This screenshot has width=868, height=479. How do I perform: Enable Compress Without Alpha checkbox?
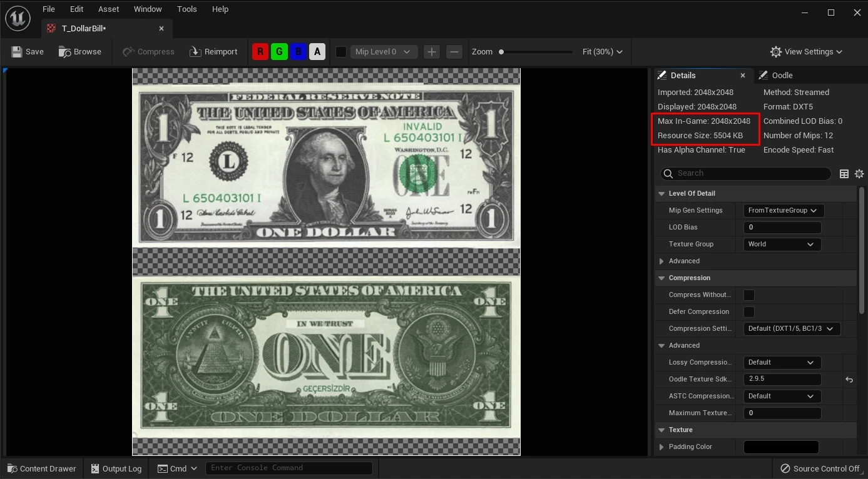(749, 295)
